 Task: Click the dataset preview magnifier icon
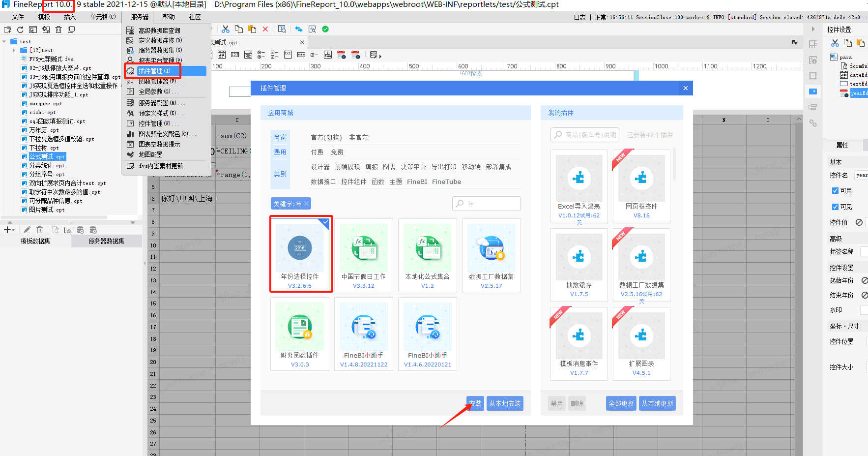[55, 230]
